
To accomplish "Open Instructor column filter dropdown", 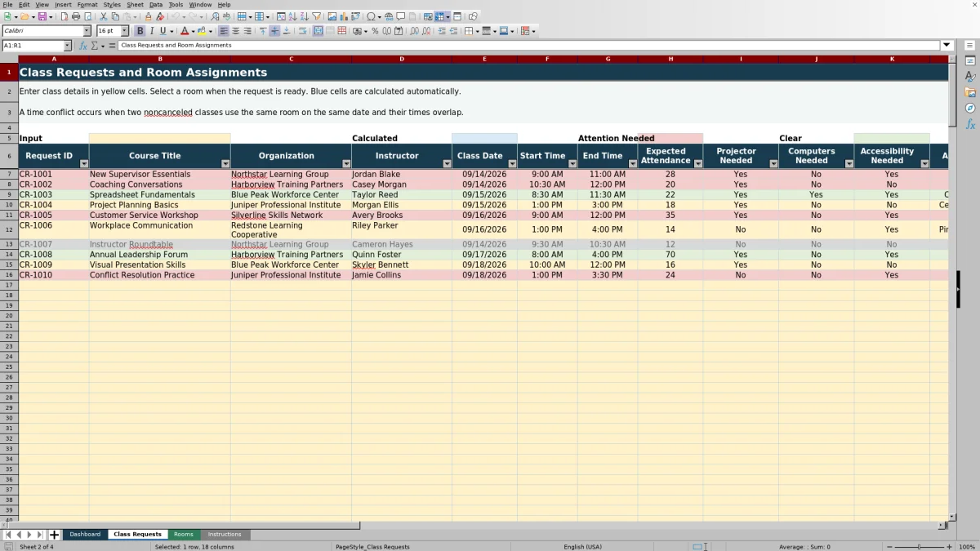I will tap(447, 164).
